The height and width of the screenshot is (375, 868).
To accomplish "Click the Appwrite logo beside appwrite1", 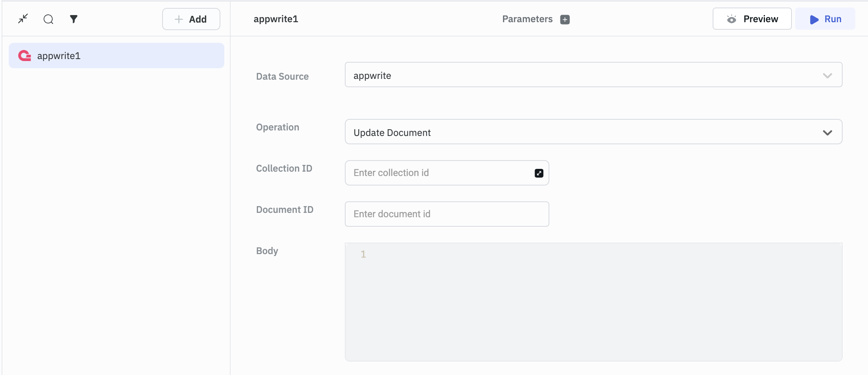I will coord(25,56).
